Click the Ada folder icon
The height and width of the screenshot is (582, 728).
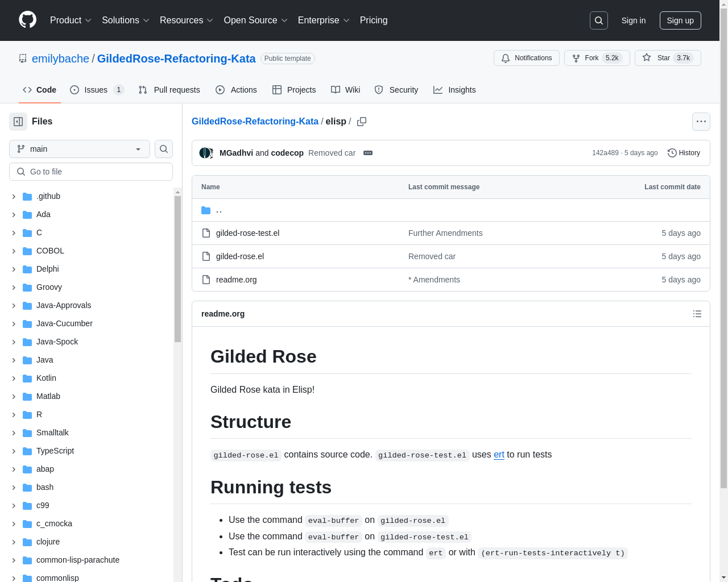point(27,215)
